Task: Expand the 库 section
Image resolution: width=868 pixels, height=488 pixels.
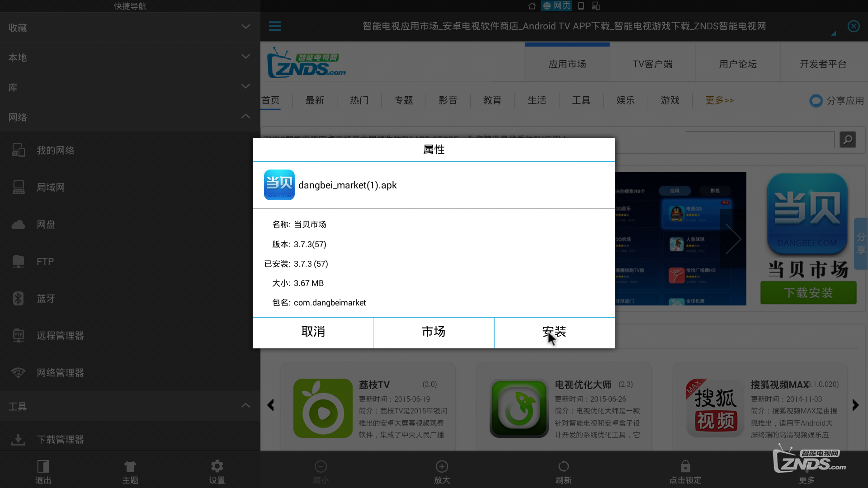Action: coord(130,87)
